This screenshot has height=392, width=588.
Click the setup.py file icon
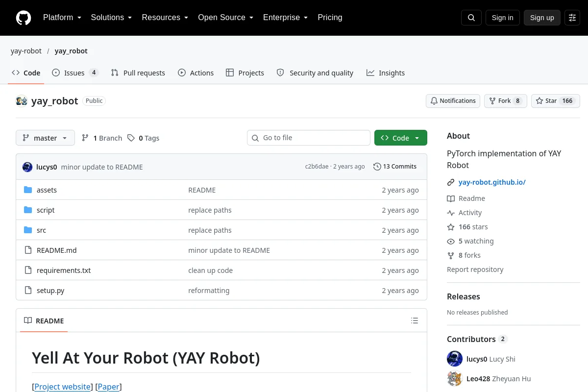coord(28,291)
